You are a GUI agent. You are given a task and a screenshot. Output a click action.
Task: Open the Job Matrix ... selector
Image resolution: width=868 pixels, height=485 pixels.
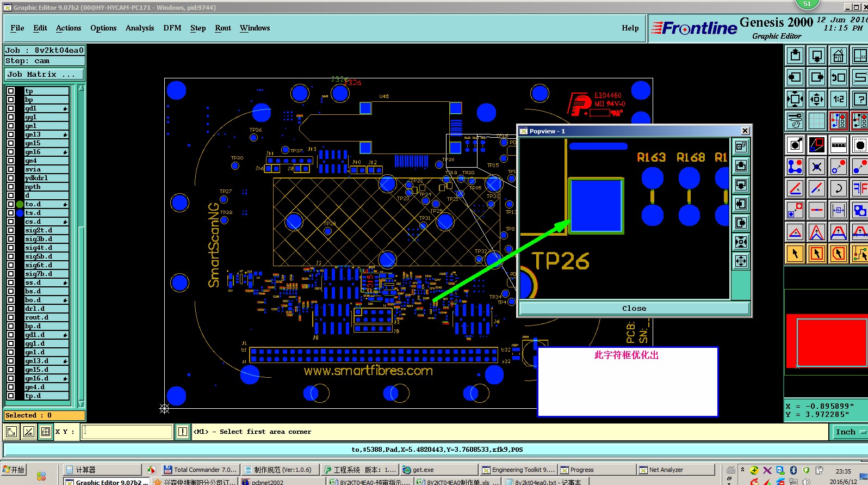pos(45,75)
